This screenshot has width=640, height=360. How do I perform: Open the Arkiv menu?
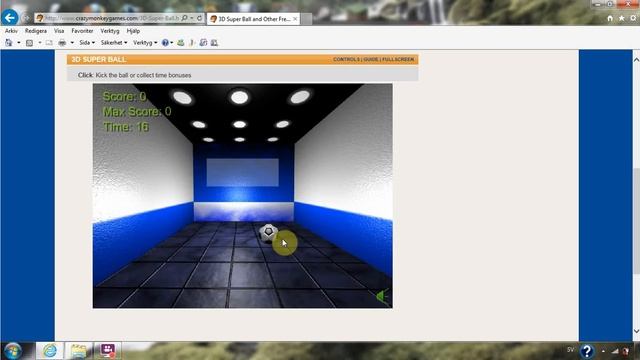[x=11, y=31]
